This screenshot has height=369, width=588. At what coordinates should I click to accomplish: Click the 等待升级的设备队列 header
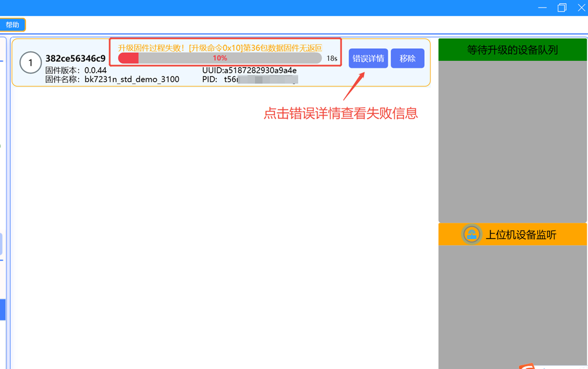(x=512, y=50)
